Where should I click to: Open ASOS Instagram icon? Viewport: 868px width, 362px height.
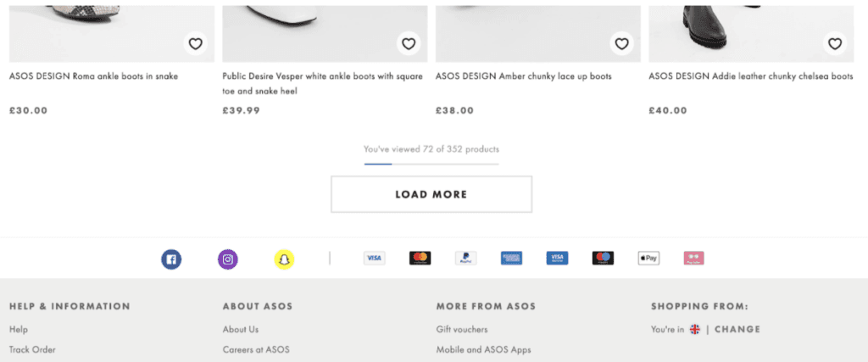pyautogui.click(x=228, y=259)
